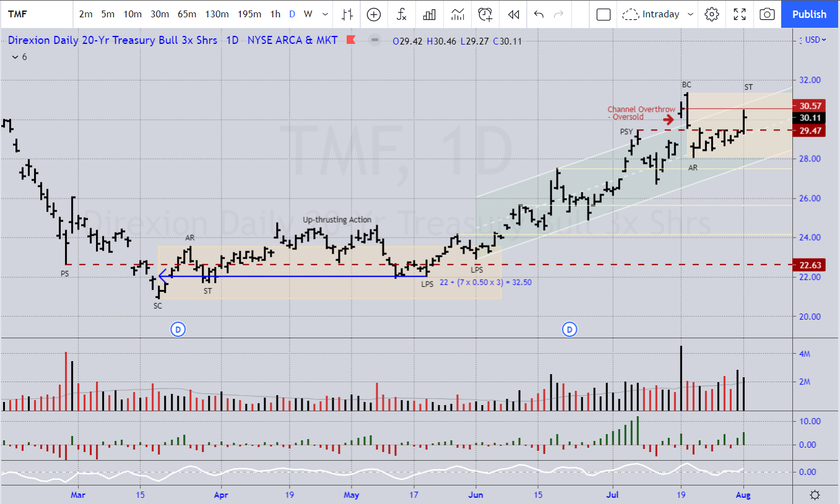Choose the 65m timeframe
Screen dimensions: 840x504
187,14
